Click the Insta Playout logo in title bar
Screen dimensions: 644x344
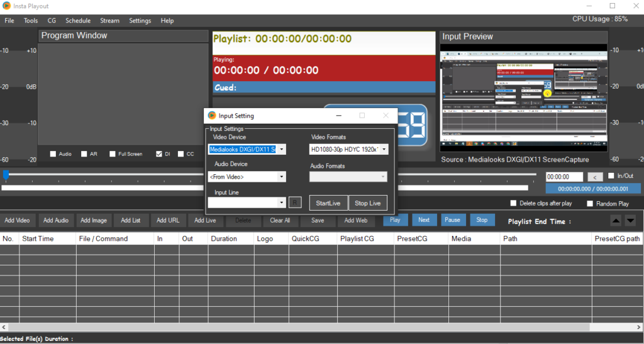click(x=7, y=6)
